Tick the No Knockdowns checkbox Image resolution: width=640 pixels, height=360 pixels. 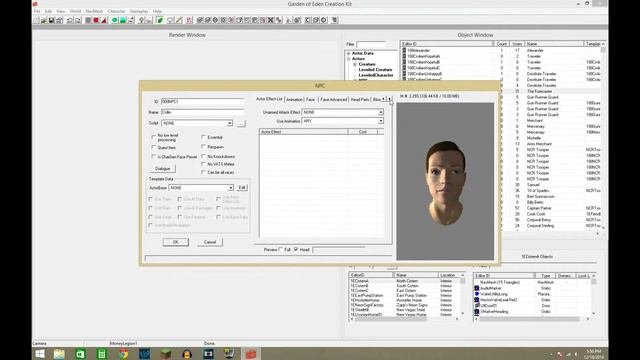coord(203,156)
